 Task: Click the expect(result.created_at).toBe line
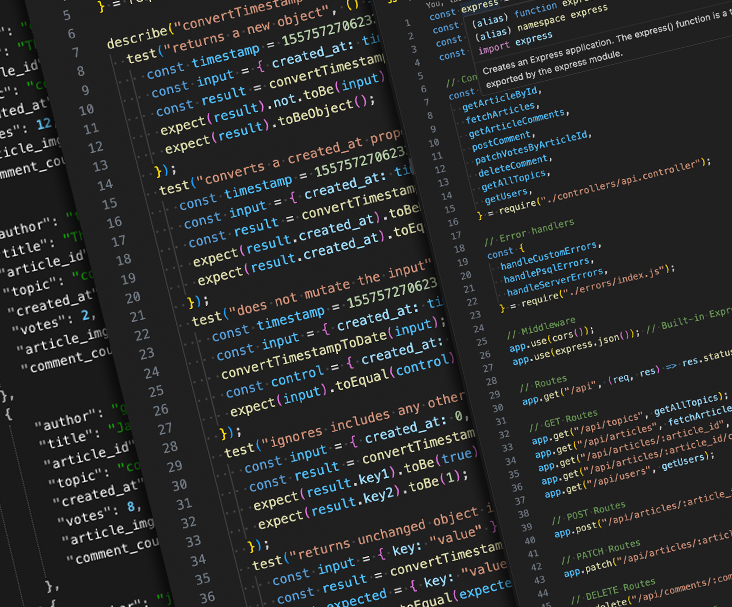click(306, 235)
